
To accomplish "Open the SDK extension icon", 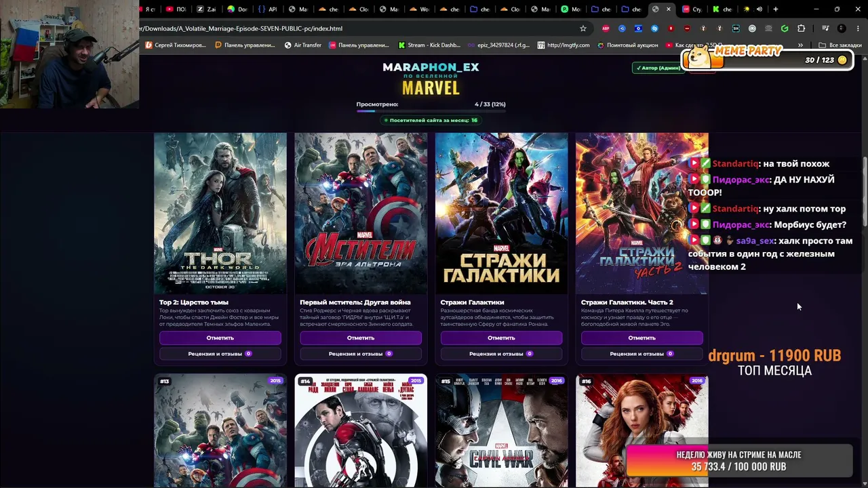I will tap(736, 28).
